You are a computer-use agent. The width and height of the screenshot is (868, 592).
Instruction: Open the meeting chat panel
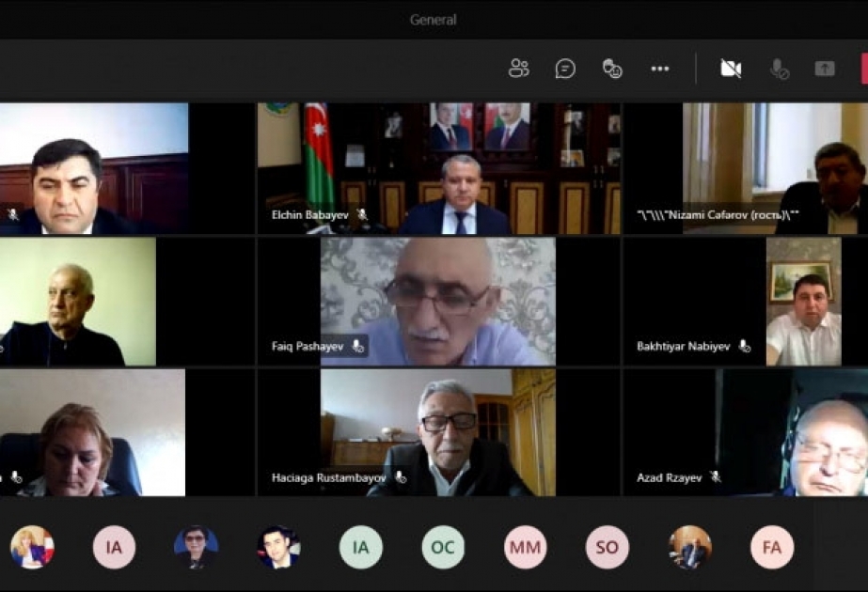click(x=565, y=69)
